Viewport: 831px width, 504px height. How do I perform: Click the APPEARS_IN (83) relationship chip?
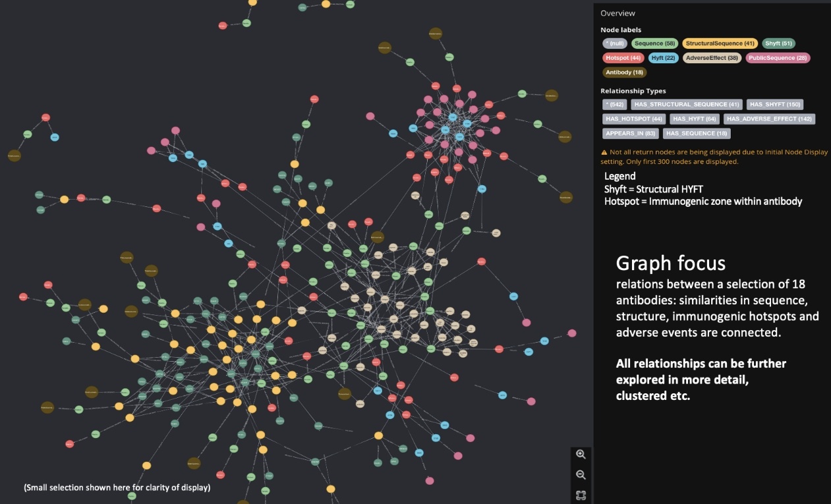tap(631, 134)
